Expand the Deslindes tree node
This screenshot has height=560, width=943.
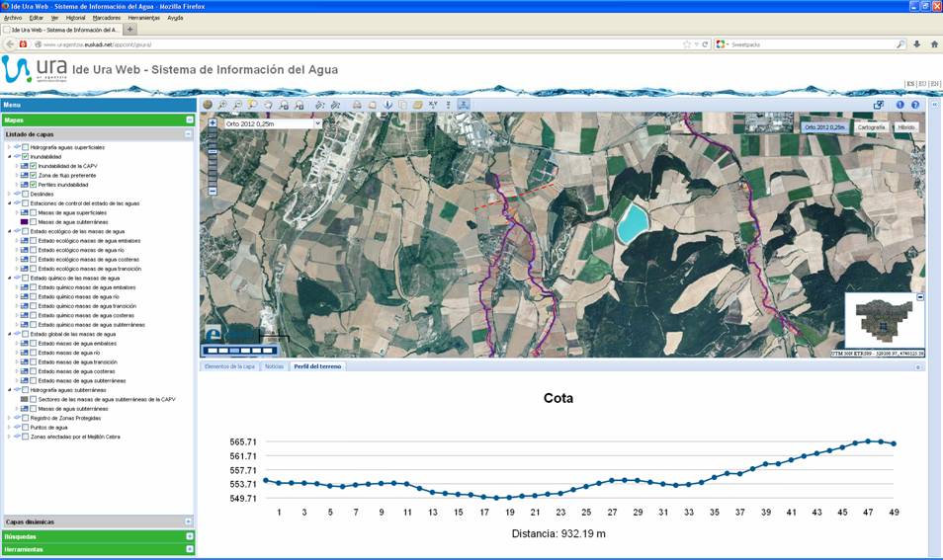click(x=10, y=195)
